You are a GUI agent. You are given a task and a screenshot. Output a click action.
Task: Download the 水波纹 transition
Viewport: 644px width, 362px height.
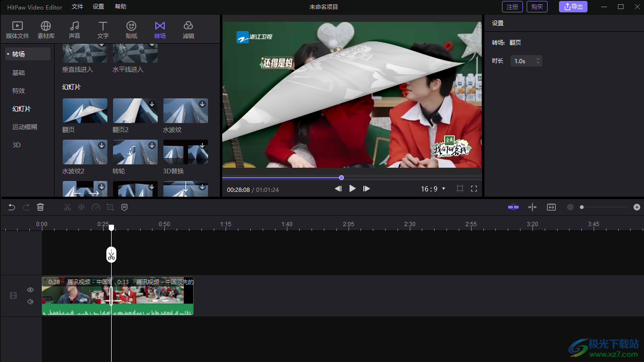(x=202, y=104)
